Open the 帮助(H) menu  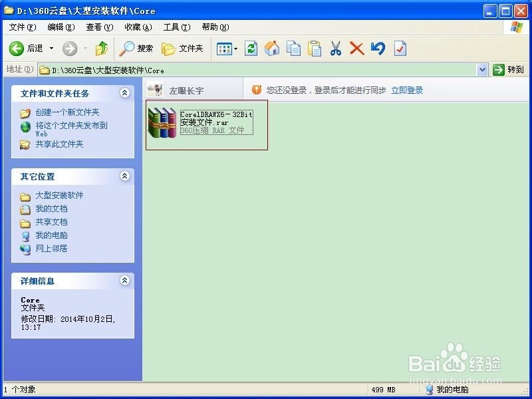point(215,27)
